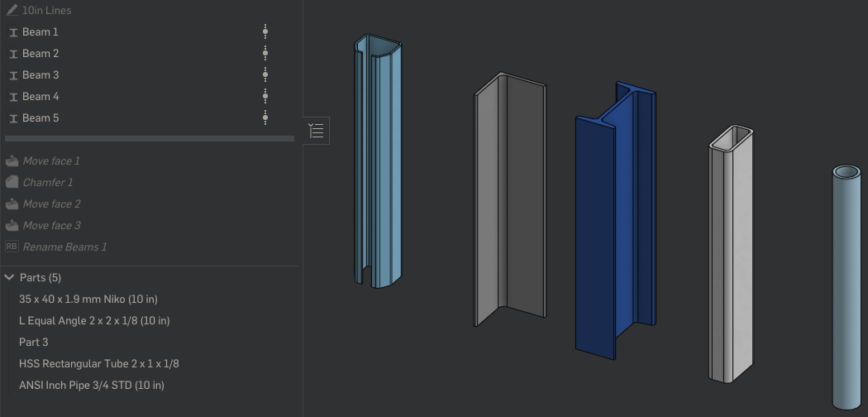868x417 pixels.
Task: Click the Beam 3 dotted marker icon
Action: [x=265, y=74]
